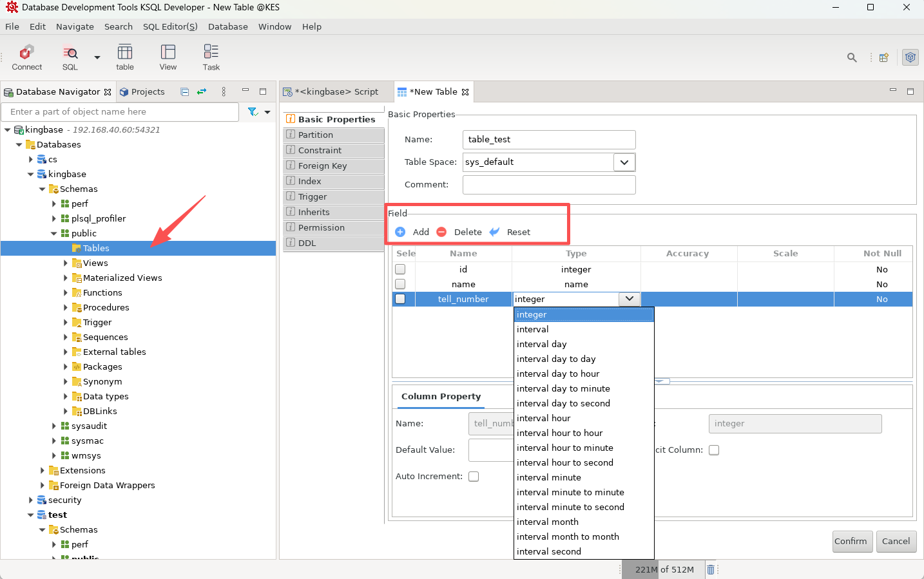
Task: Open the Table Space dropdown
Action: (624, 162)
